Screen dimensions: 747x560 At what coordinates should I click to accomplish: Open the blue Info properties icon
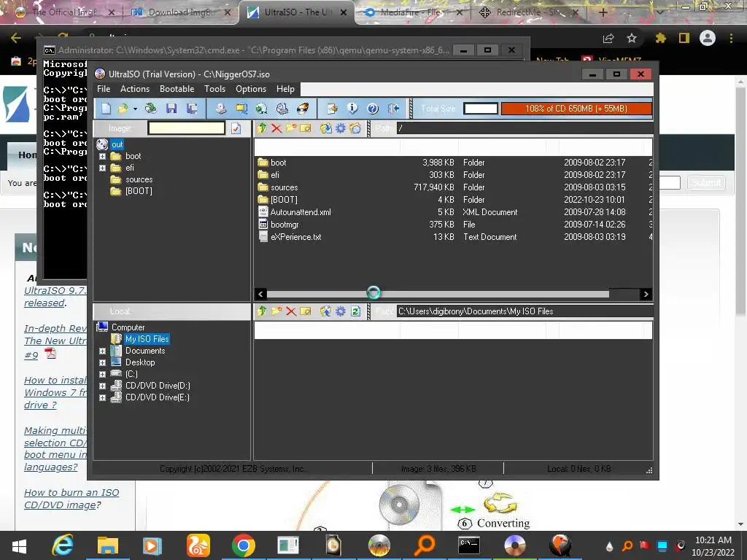[352, 109]
